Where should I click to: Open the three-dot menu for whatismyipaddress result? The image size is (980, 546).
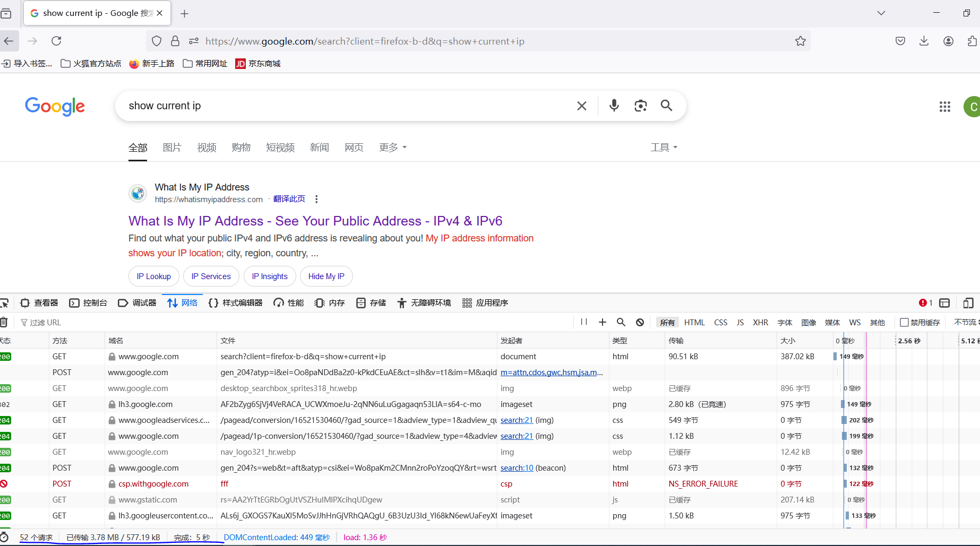click(x=316, y=199)
